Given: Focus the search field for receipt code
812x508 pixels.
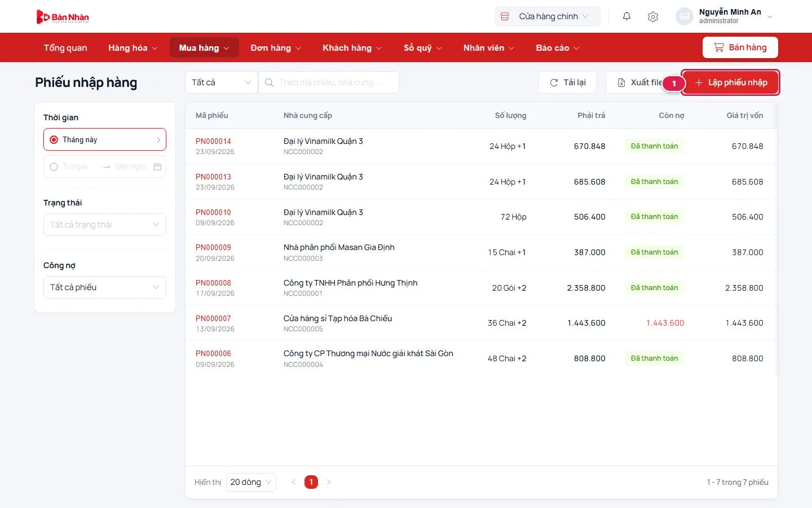Looking at the screenshot, I should (329, 82).
